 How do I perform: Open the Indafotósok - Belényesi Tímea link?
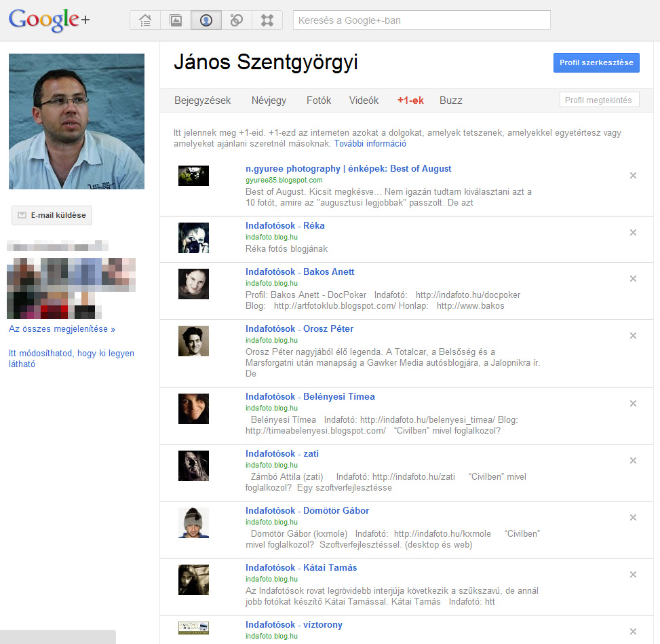tap(310, 396)
